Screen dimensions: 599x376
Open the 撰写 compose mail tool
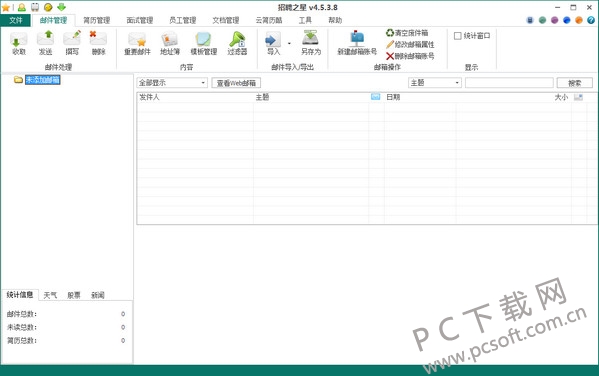pos(72,44)
